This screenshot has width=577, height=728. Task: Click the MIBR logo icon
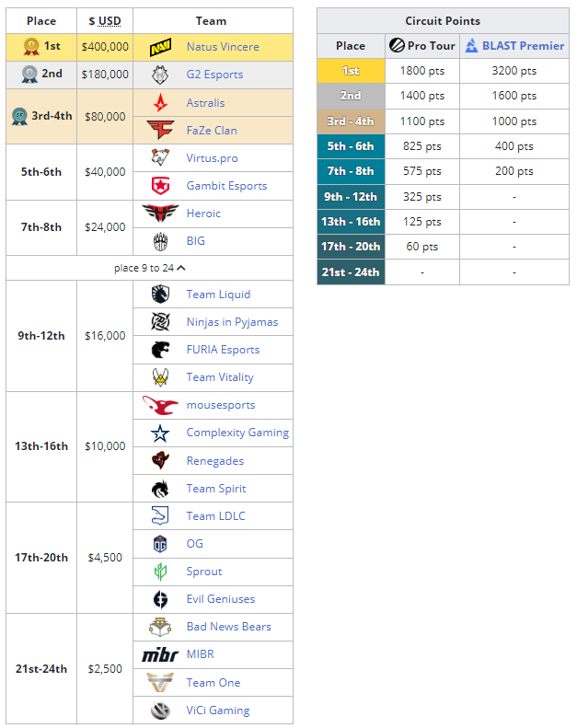click(160, 654)
